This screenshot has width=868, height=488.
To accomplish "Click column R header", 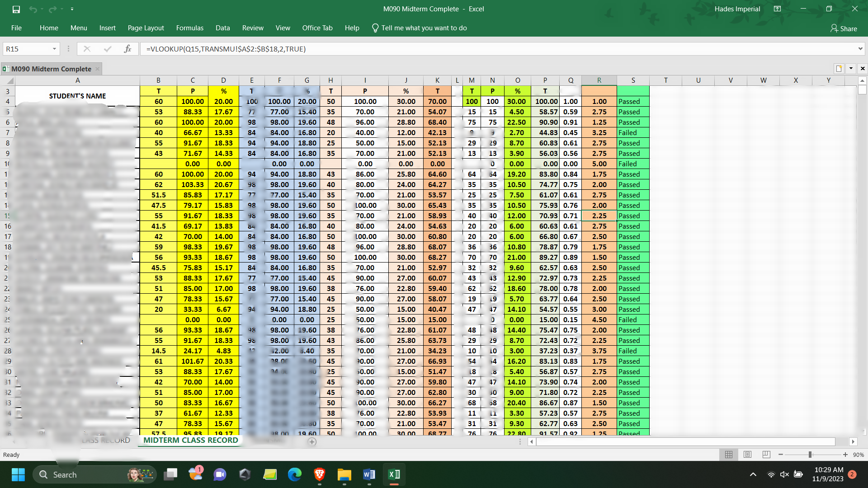I will (x=599, y=80).
